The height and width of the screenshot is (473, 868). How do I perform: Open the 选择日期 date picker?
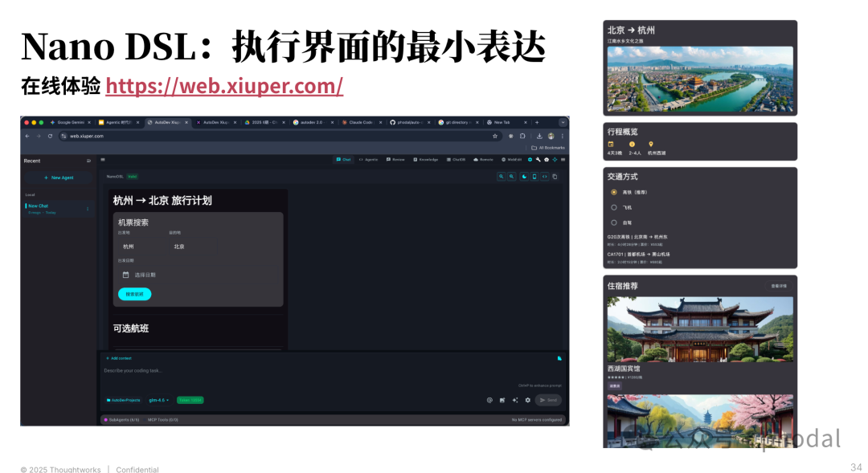click(145, 274)
